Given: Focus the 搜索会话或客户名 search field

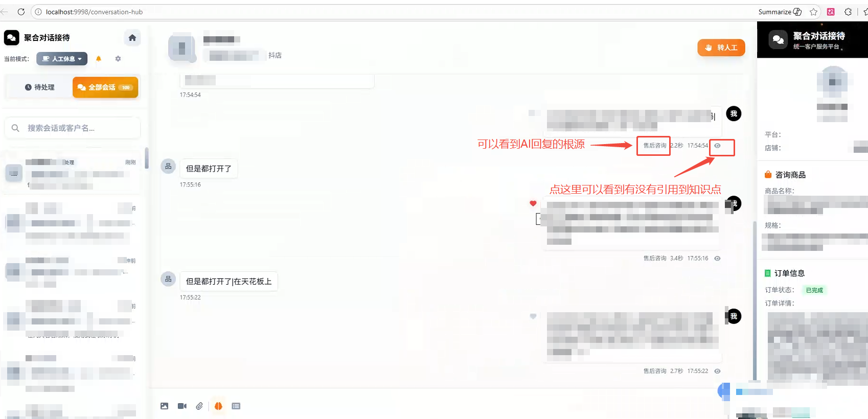Looking at the screenshot, I should tap(73, 128).
